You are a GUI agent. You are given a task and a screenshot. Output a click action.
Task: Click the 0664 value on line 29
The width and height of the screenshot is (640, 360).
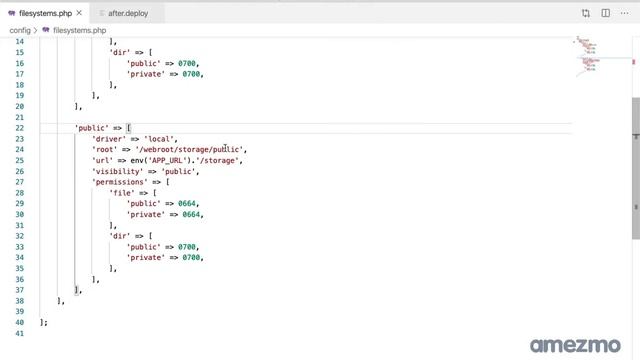[x=187, y=203]
